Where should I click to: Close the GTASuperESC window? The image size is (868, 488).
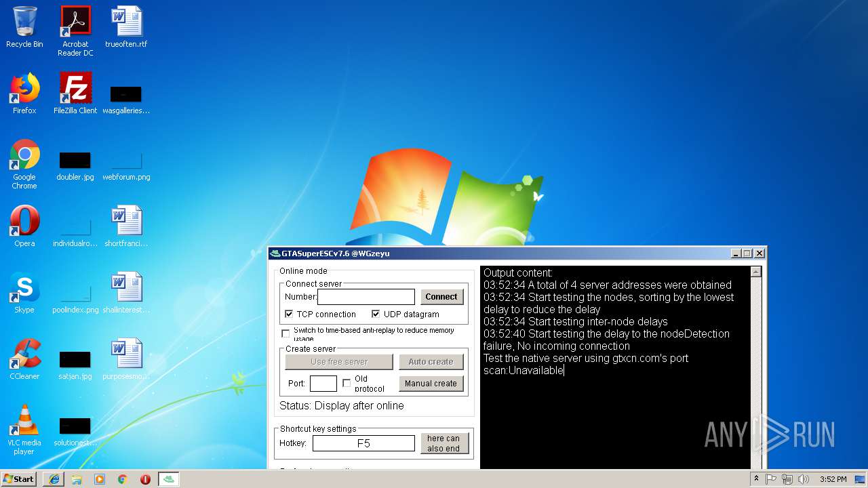point(759,253)
